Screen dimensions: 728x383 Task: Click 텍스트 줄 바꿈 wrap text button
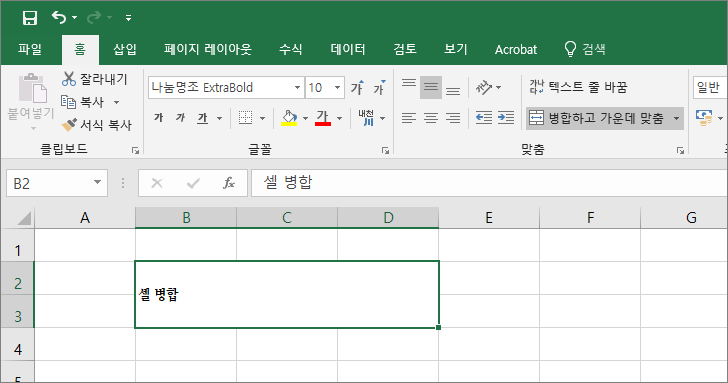point(578,87)
